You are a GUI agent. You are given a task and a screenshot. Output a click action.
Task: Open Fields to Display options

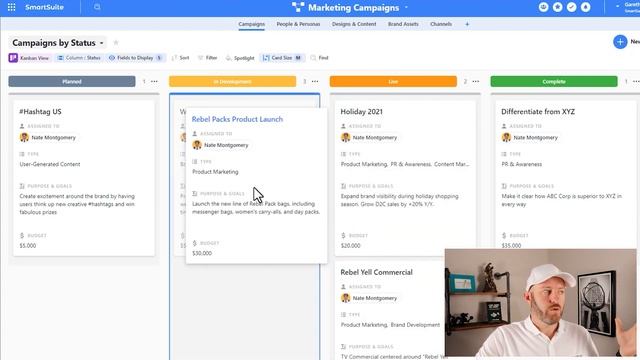(136, 58)
